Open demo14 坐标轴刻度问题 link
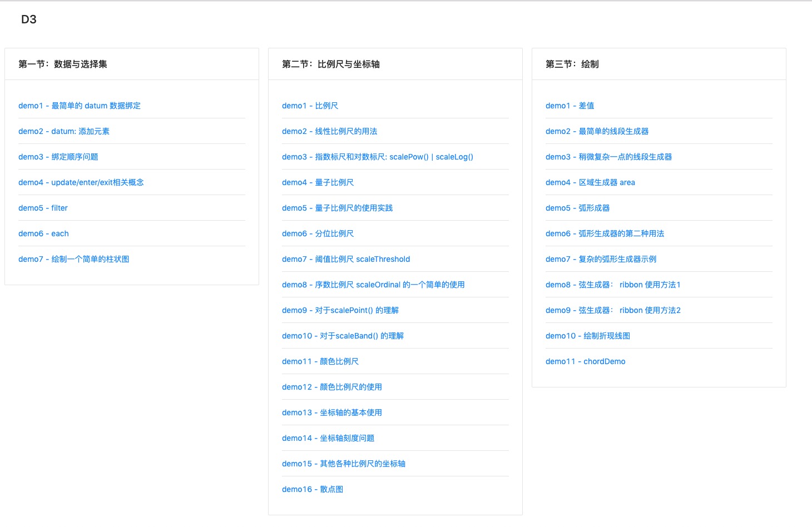 tap(328, 438)
